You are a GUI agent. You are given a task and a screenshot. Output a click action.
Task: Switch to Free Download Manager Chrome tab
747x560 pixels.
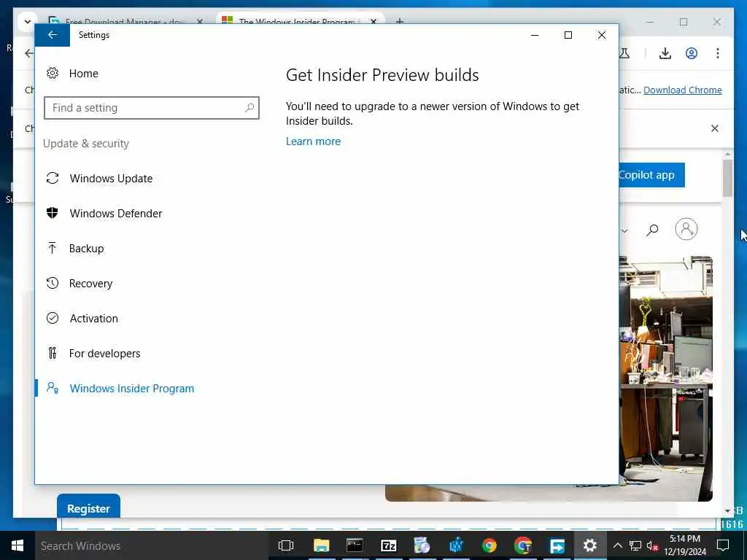coord(125,21)
